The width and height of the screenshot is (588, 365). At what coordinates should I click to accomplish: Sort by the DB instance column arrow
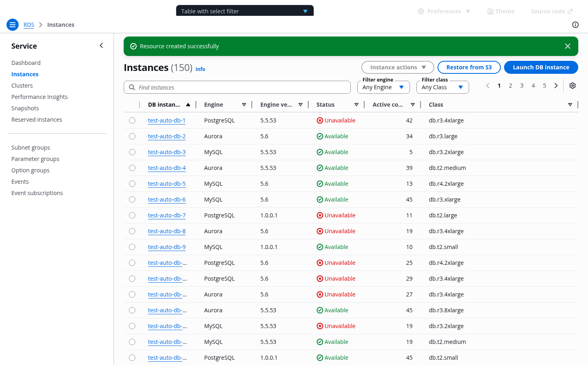pos(188,105)
